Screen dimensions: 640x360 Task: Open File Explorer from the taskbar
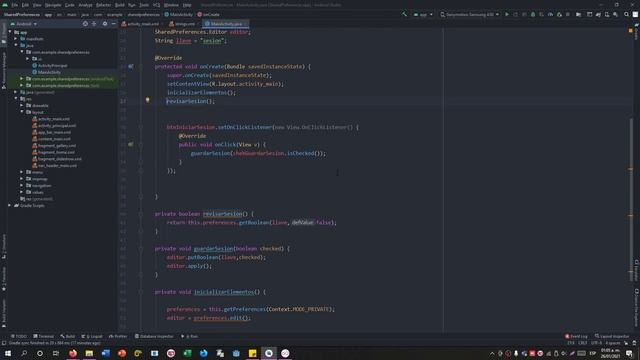tap(89, 353)
